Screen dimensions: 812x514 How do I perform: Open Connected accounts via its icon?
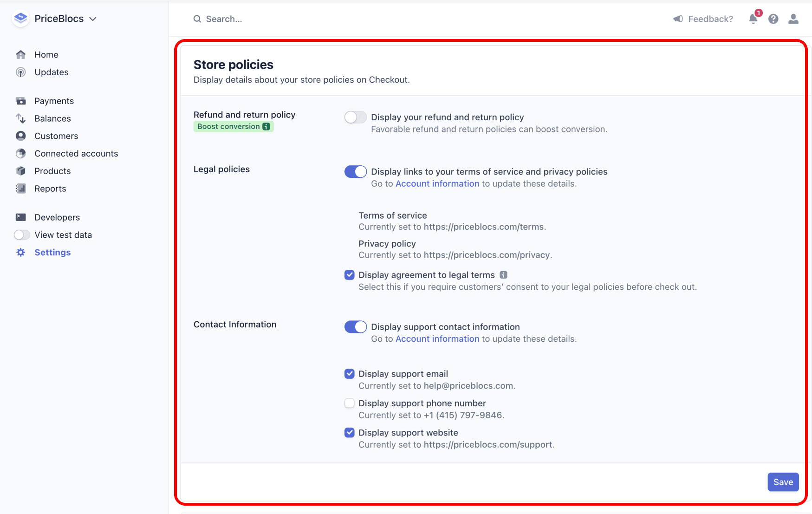21,153
